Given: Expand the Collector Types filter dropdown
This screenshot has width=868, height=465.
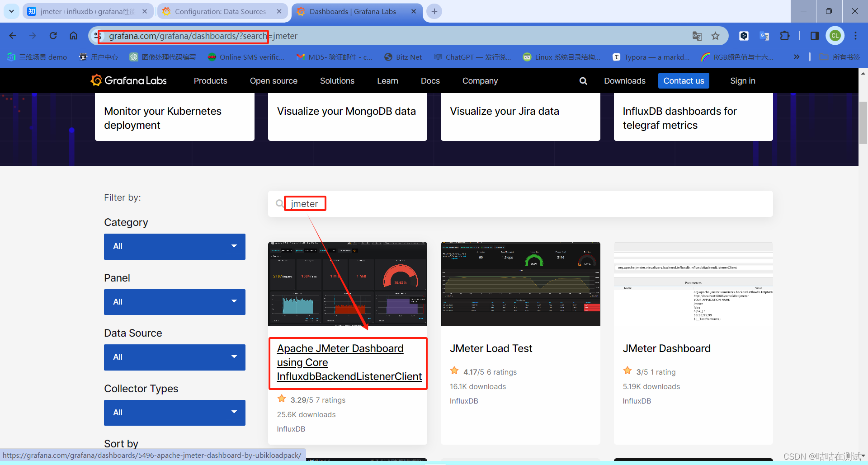Looking at the screenshot, I should (x=175, y=413).
